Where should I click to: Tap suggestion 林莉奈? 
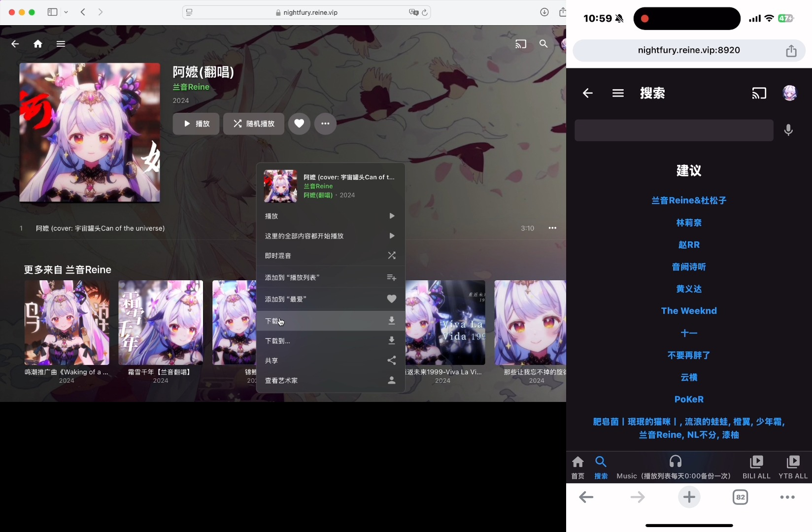click(x=689, y=223)
